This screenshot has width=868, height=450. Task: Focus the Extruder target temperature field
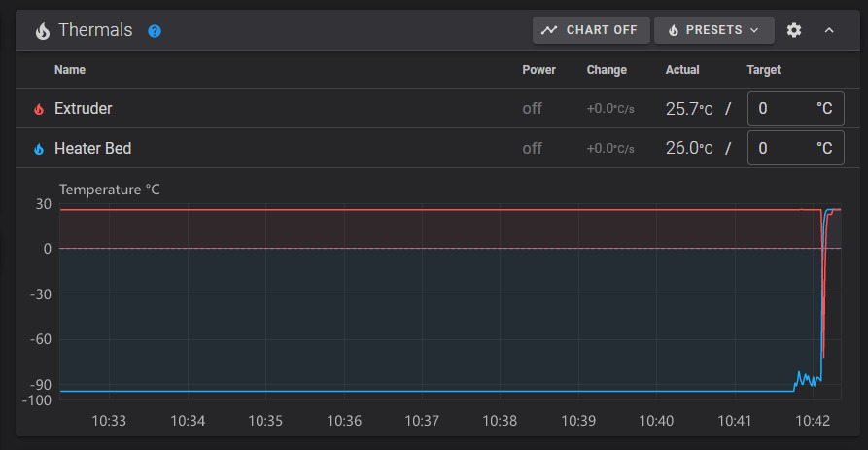[x=795, y=109]
